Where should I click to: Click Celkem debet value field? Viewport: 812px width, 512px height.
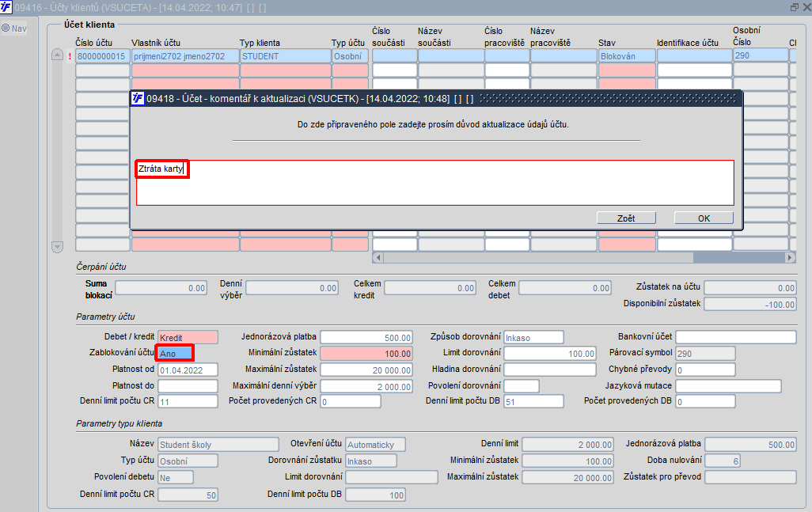click(x=565, y=287)
